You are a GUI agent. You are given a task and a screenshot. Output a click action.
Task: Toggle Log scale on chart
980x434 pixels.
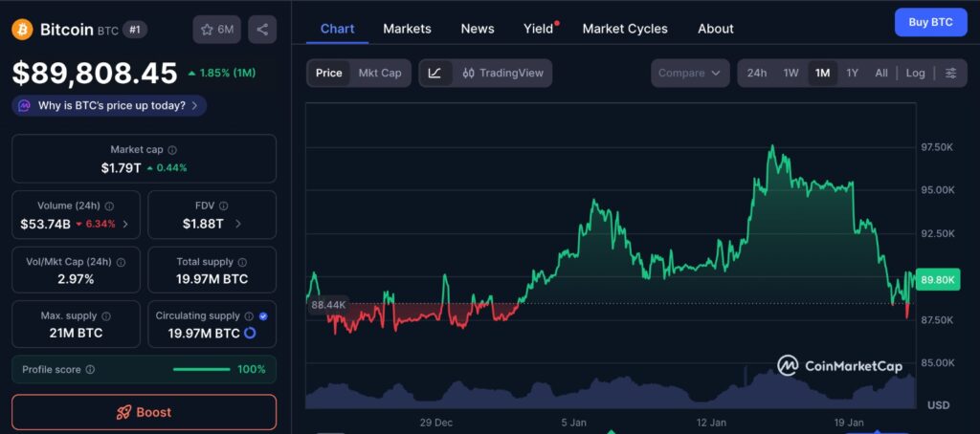(x=915, y=73)
